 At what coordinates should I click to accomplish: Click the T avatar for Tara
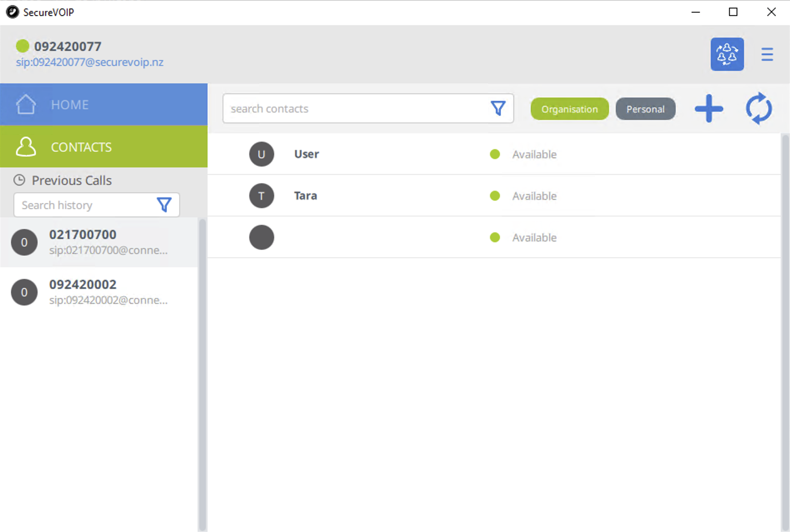(x=262, y=196)
